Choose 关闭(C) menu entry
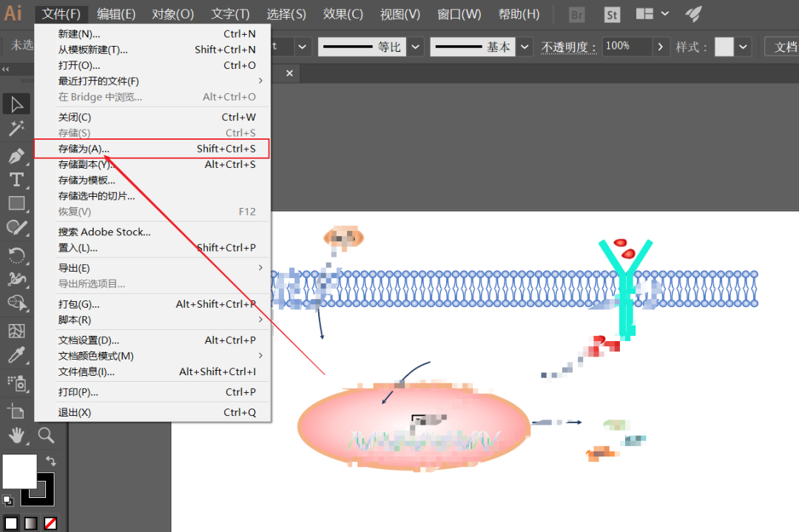 tap(152, 117)
